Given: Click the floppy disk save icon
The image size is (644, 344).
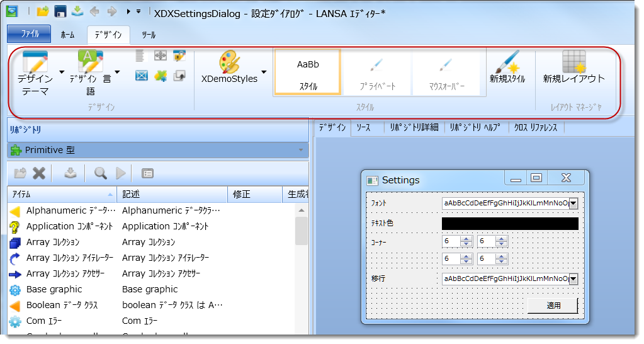Looking at the screenshot, I should tap(60, 11).
